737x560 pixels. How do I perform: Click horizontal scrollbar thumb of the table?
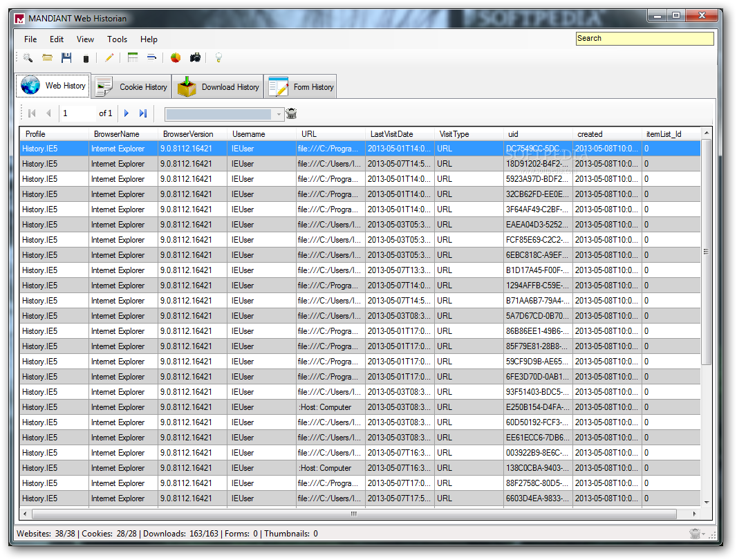click(353, 514)
